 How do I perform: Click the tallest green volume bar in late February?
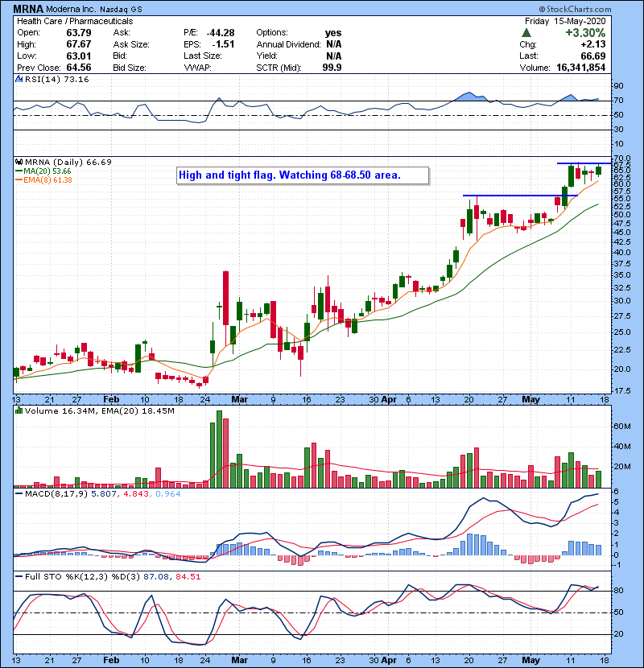pyautogui.click(x=220, y=449)
